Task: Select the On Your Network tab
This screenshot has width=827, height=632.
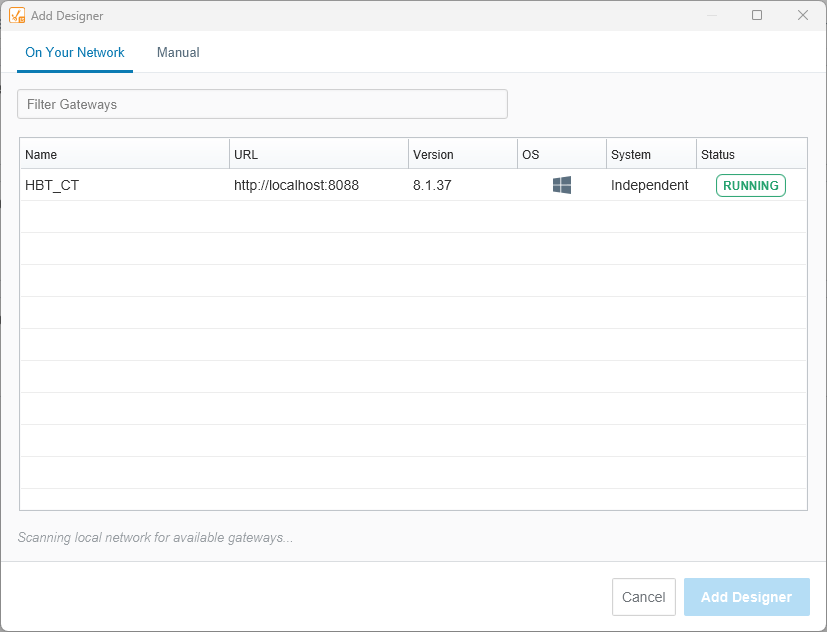Action: pos(75,52)
